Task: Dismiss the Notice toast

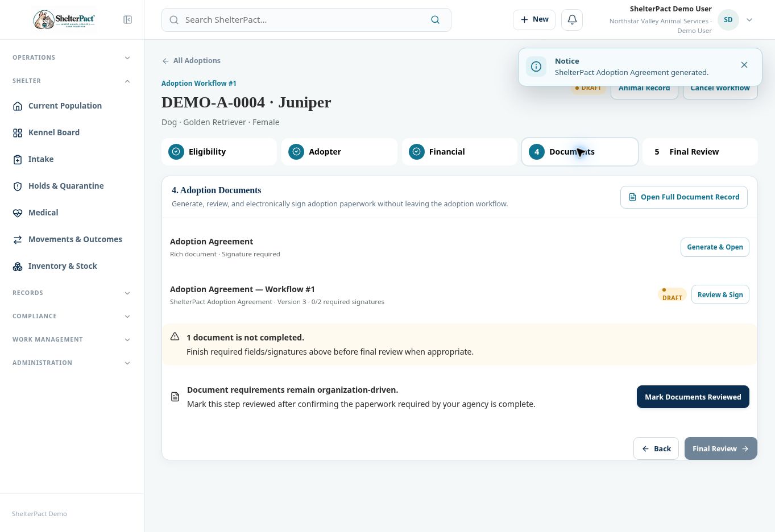Action: pyautogui.click(x=744, y=65)
